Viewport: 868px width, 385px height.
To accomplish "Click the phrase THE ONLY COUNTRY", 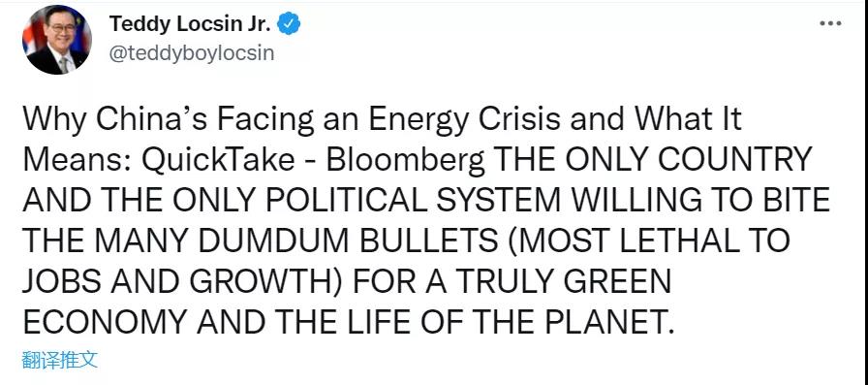I will point(652,160).
